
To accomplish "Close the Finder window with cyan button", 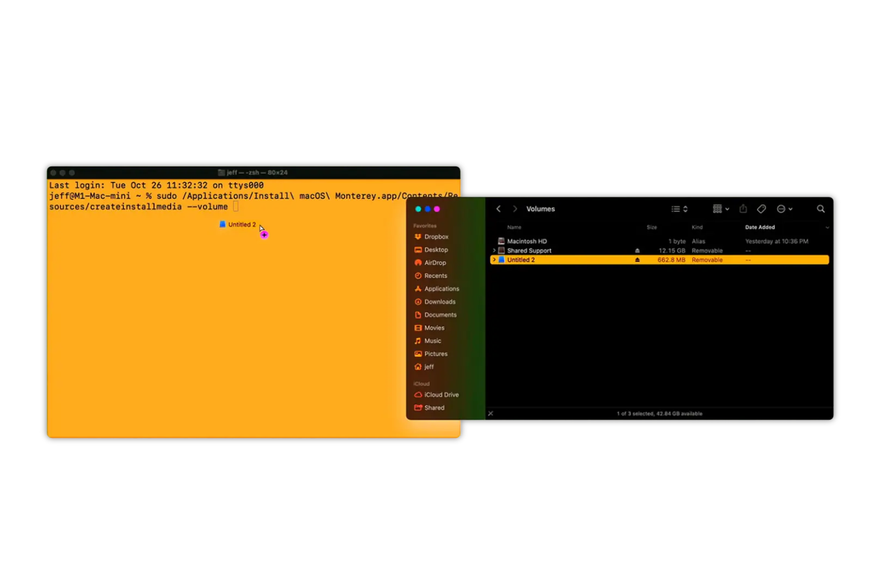I will click(x=418, y=209).
